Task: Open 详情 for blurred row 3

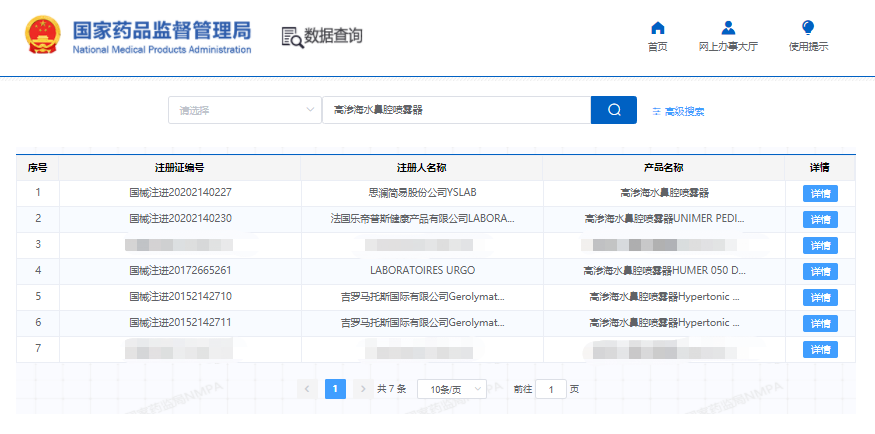Action: point(820,245)
